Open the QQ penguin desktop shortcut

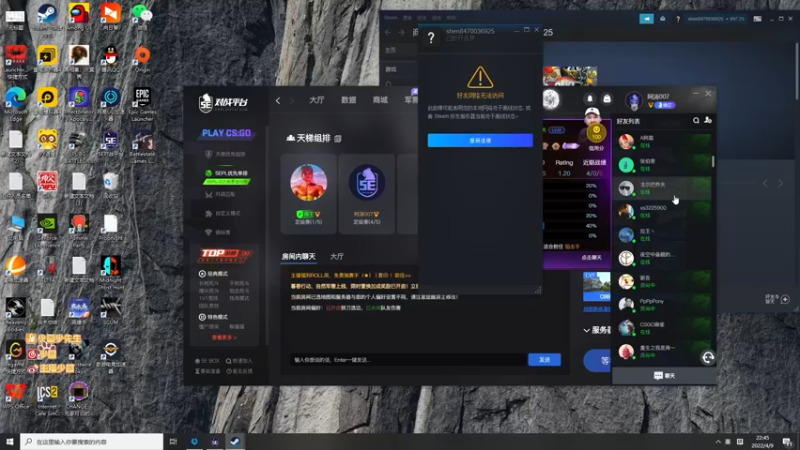pyautogui.click(x=110, y=57)
